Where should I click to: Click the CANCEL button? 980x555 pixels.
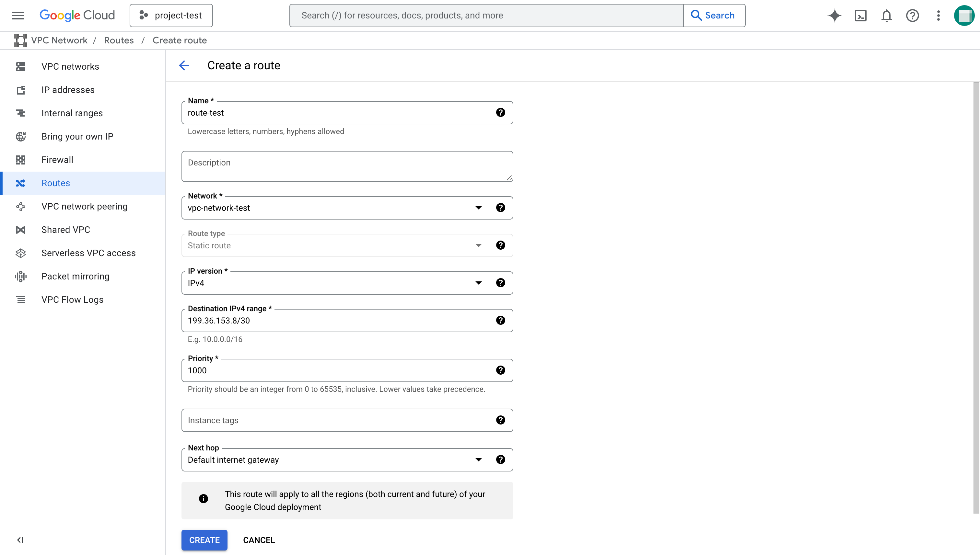(259, 540)
